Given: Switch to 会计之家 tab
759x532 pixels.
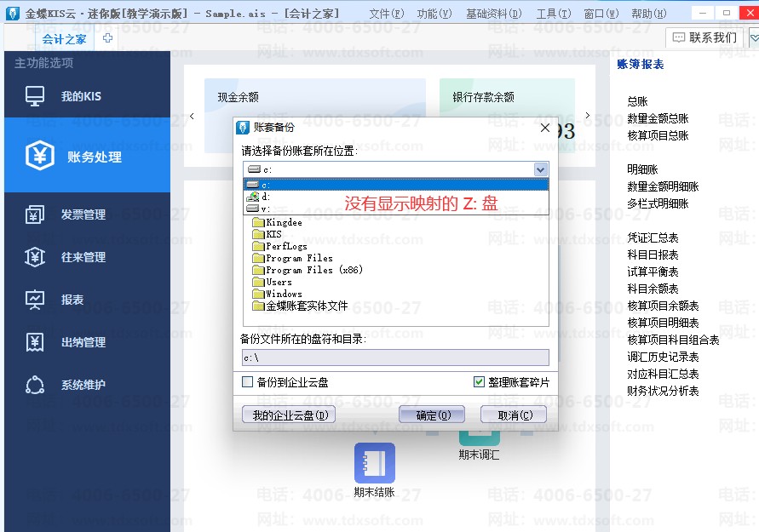Looking at the screenshot, I should [65, 39].
